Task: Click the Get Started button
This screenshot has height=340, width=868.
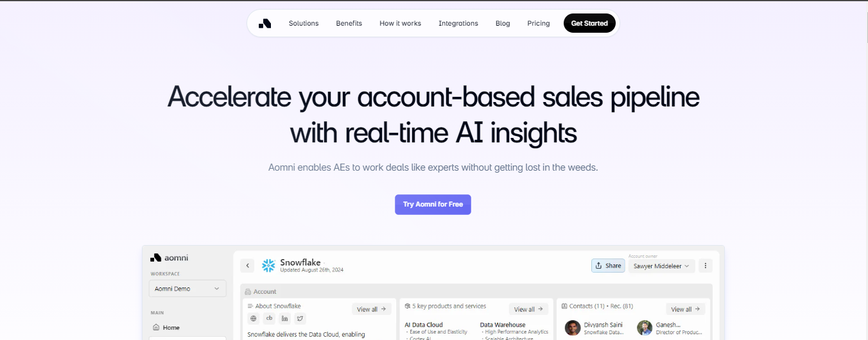Action: click(x=589, y=24)
